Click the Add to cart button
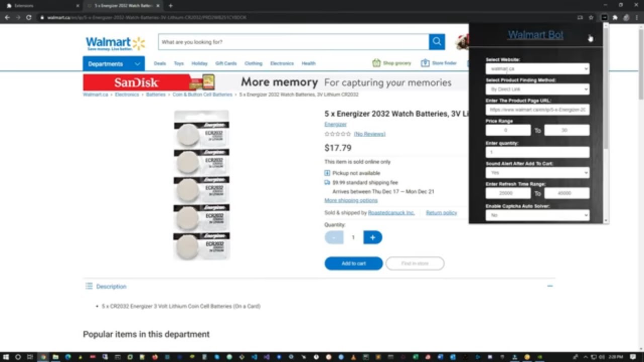 pos(354,263)
